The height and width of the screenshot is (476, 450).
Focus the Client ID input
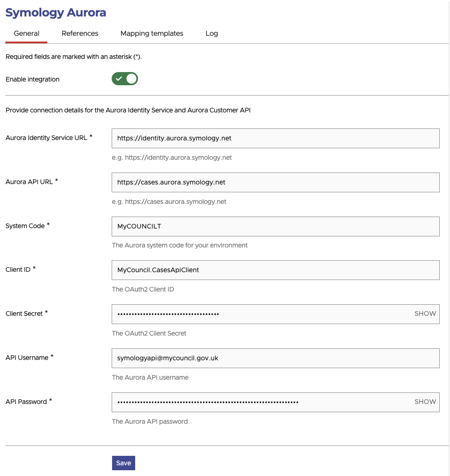coord(275,270)
